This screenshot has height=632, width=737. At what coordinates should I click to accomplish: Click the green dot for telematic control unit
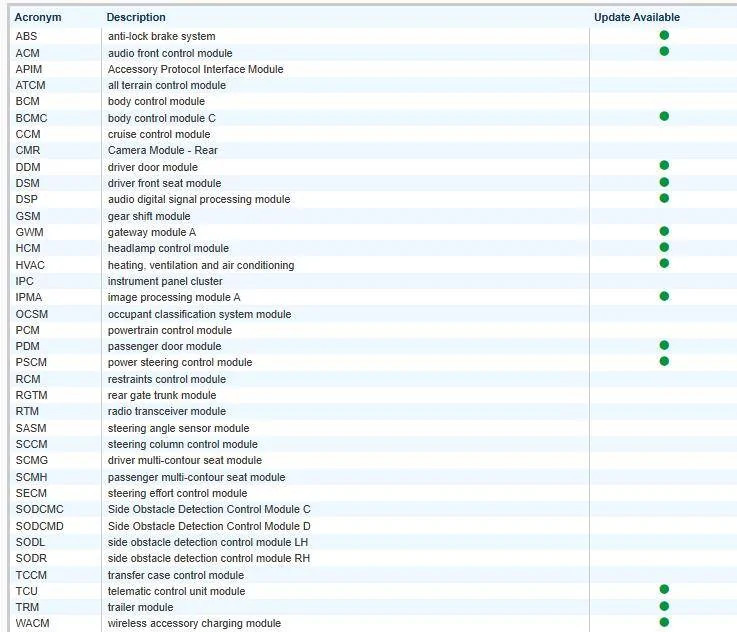pos(664,590)
